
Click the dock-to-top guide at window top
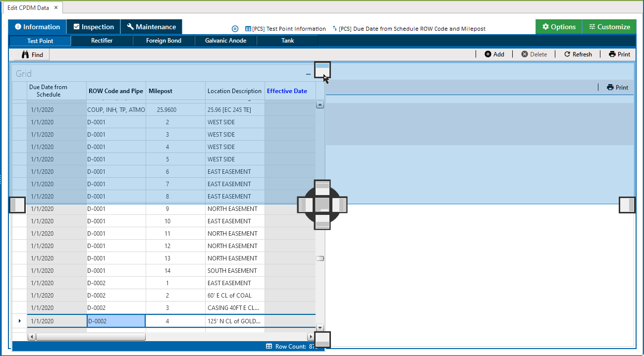322,70
